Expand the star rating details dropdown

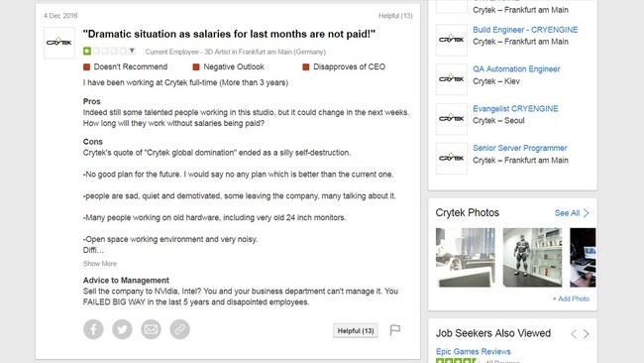tap(132, 51)
